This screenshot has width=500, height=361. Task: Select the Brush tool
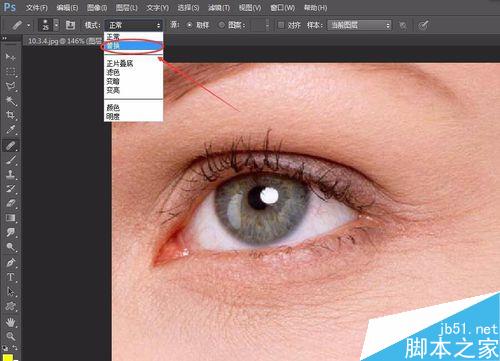(x=10, y=160)
